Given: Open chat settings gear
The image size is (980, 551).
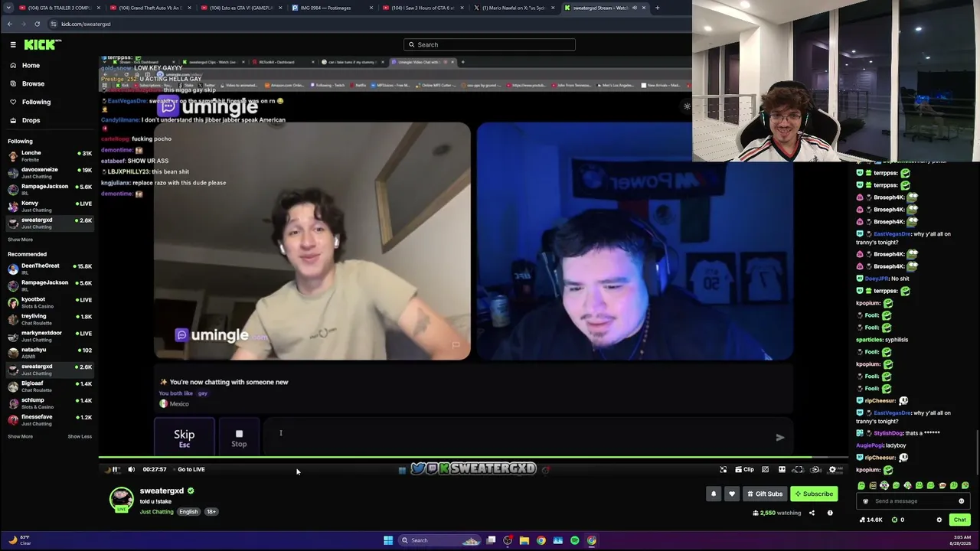Looking at the screenshot, I should [x=939, y=520].
